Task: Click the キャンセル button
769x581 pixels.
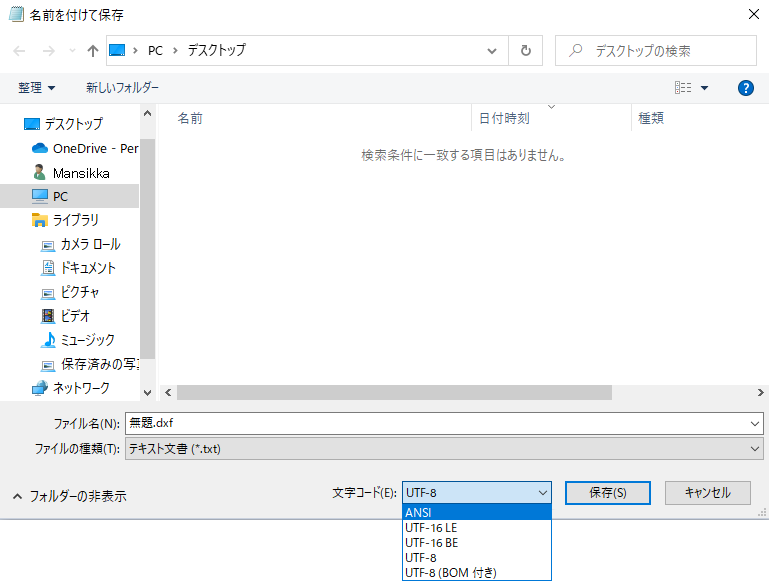Action: pyautogui.click(x=708, y=493)
